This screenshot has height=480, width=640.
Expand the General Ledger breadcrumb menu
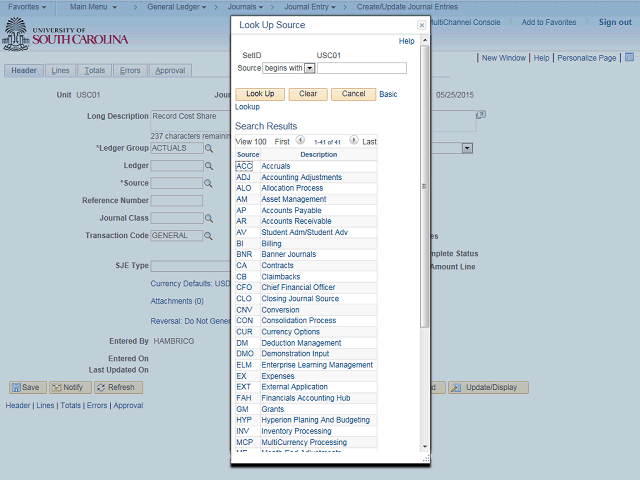point(176,7)
